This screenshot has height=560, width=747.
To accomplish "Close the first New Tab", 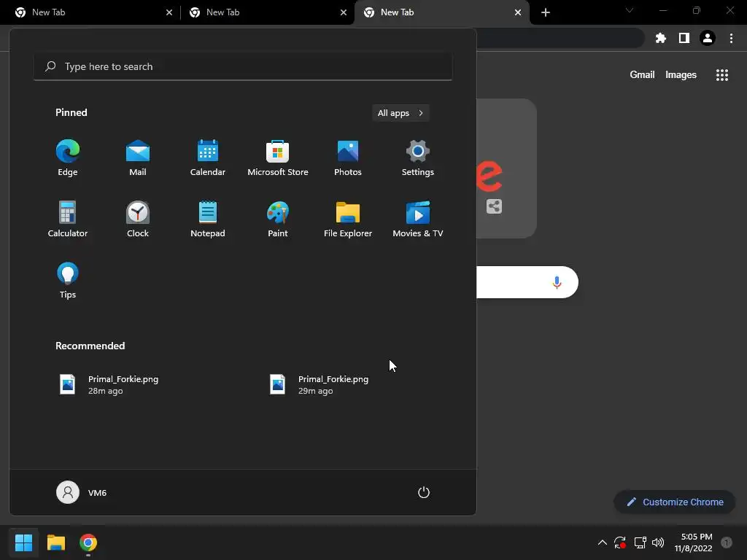I will 169,12.
